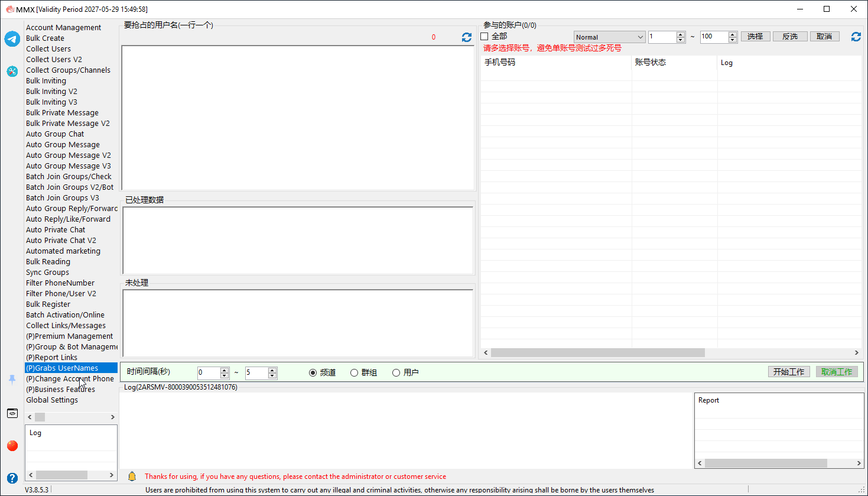Click the 未处理 unprocessed data box
Viewport: 868px width, 496px height.
tap(298, 323)
